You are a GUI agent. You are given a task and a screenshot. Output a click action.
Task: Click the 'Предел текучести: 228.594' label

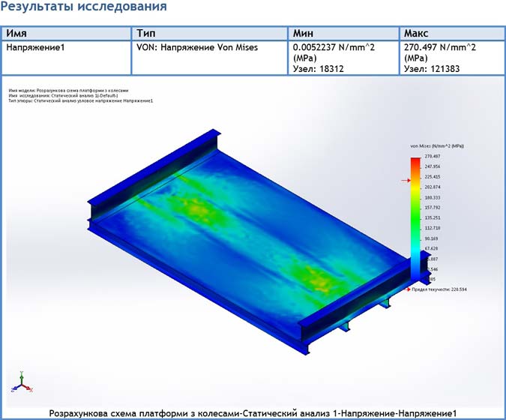point(439,289)
